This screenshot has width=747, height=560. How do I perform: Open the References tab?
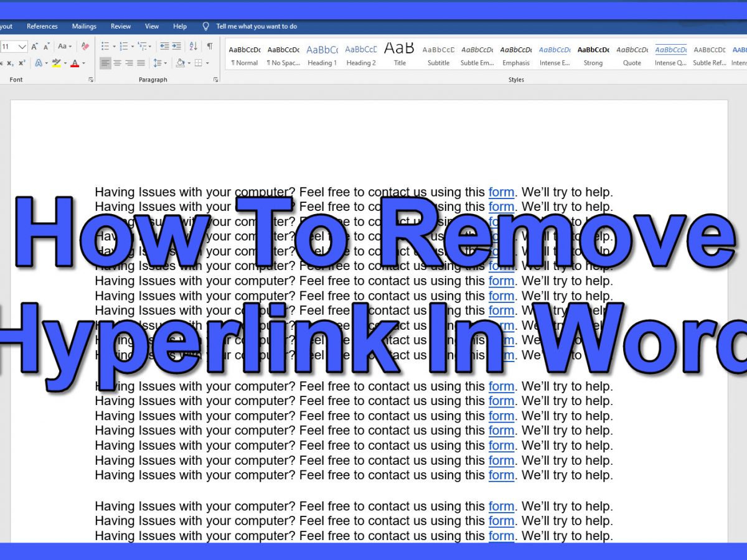(42, 27)
